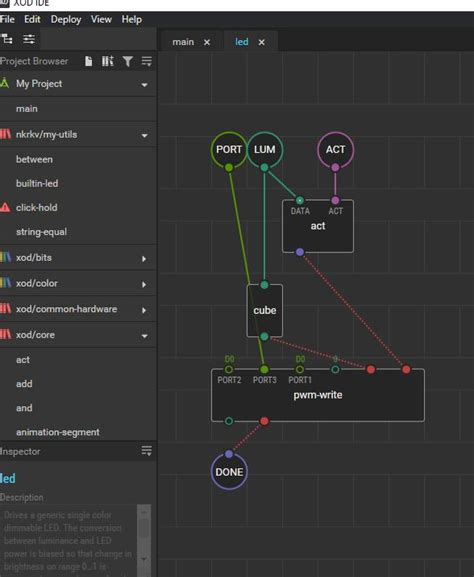Screen dimensions: 474x577
Task: Collapse the xod/core library
Action: pos(145,336)
